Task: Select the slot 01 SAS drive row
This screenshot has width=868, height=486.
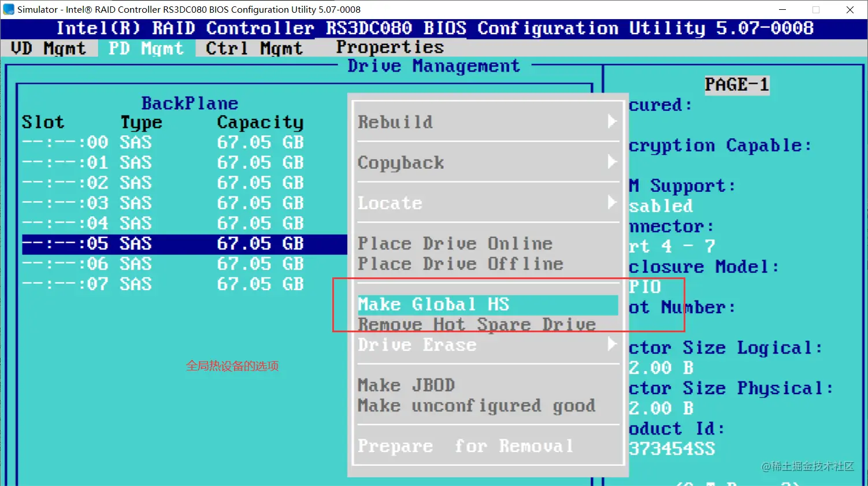Action: [163, 162]
